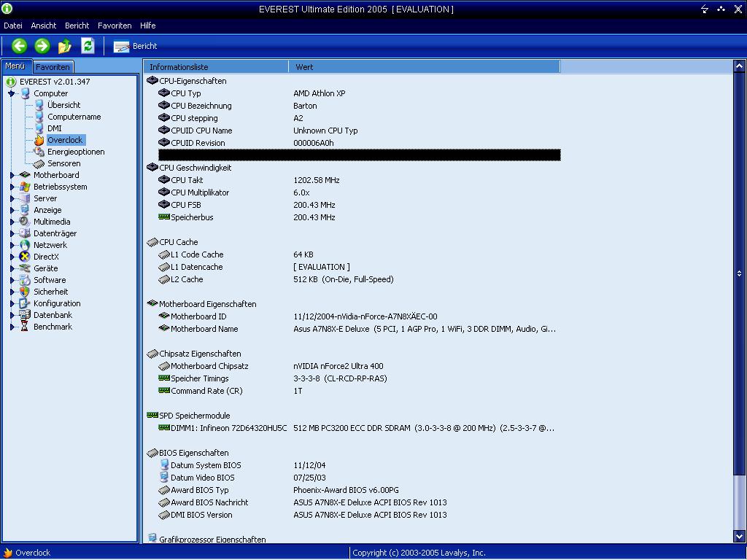
Task: Select the Speicherbus row
Action: click(359, 217)
